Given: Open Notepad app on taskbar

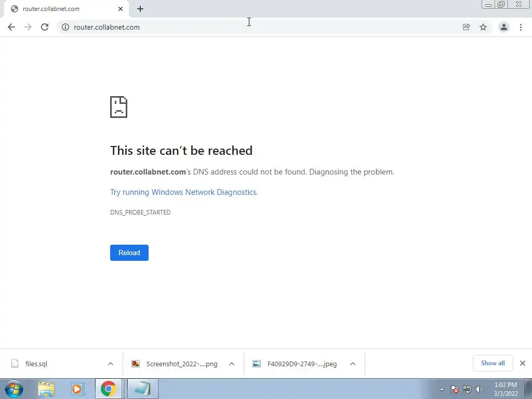Looking at the screenshot, I should pyautogui.click(x=143, y=389).
